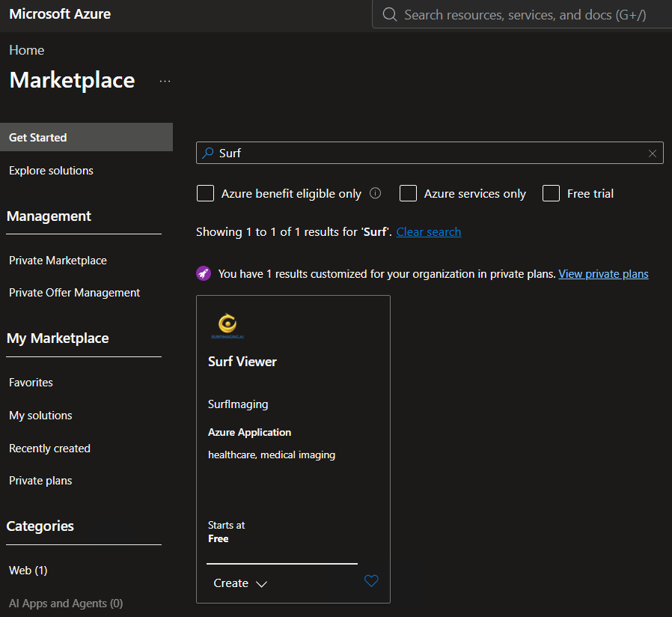Open Private Marketplace management page
672x617 pixels.
tap(58, 261)
